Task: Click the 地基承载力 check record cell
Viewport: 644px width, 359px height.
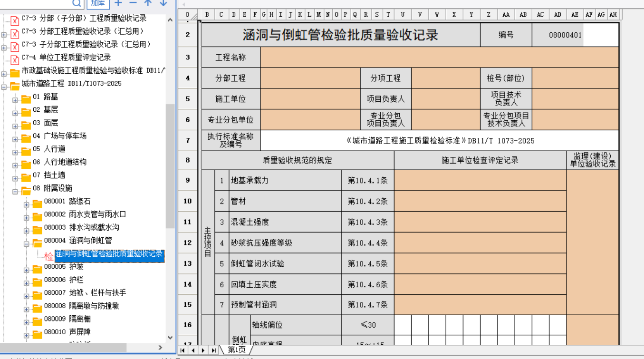Action: [x=480, y=180]
